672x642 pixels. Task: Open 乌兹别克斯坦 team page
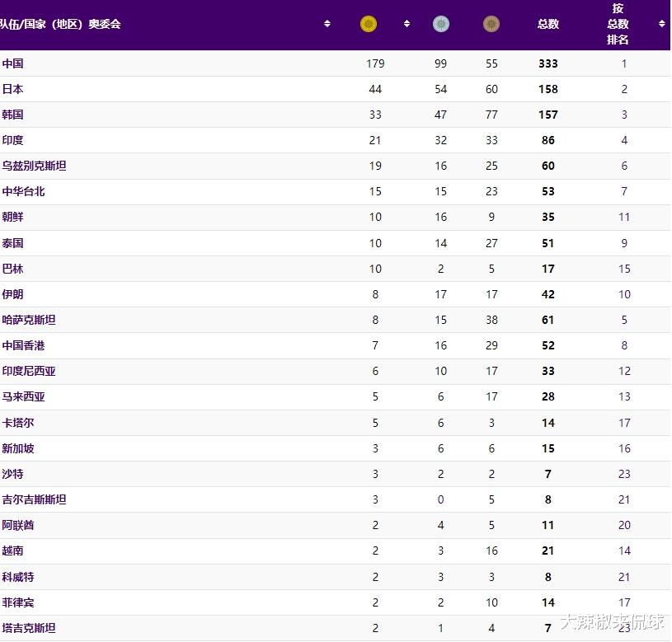click(x=34, y=166)
